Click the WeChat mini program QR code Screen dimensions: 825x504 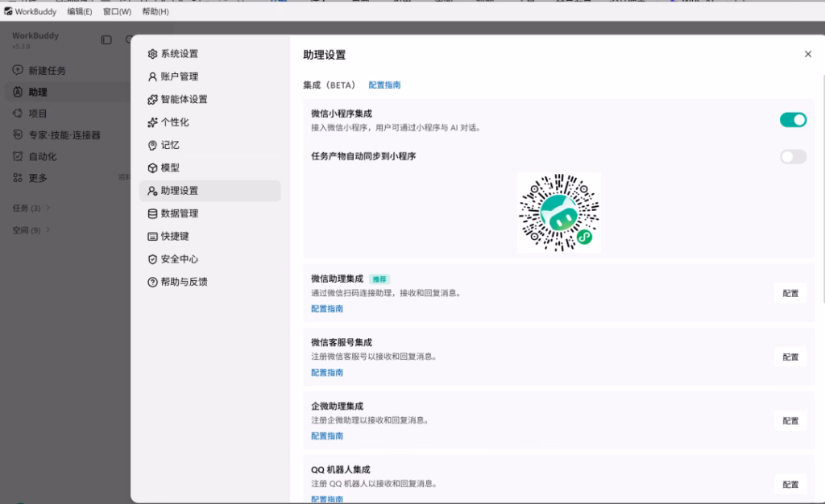pyautogui.click(x=559, y=213)
